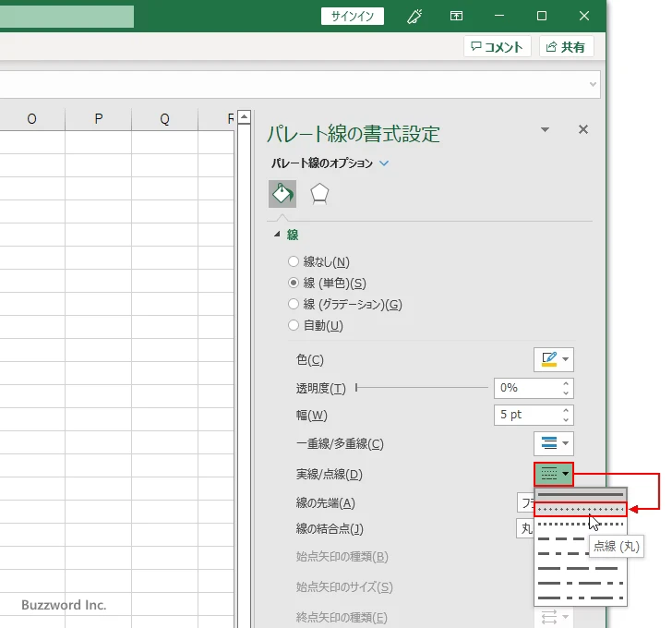Choose the long dash line style
672x628 pixels.
point(581,568)
